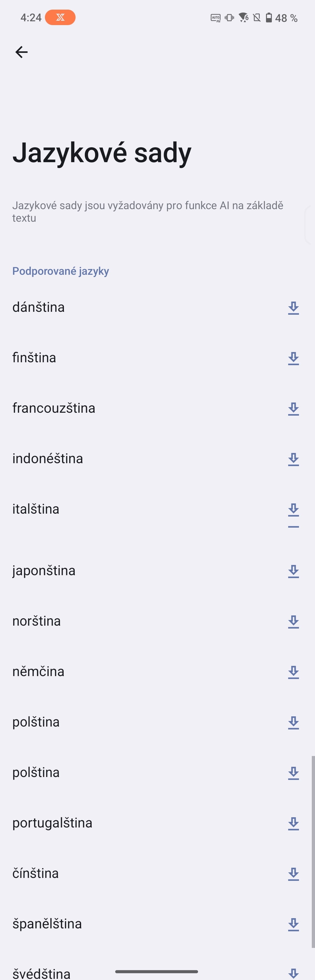Tap the home gesture bar at bottom
The image size is (315, 980).
click(157, 971)
